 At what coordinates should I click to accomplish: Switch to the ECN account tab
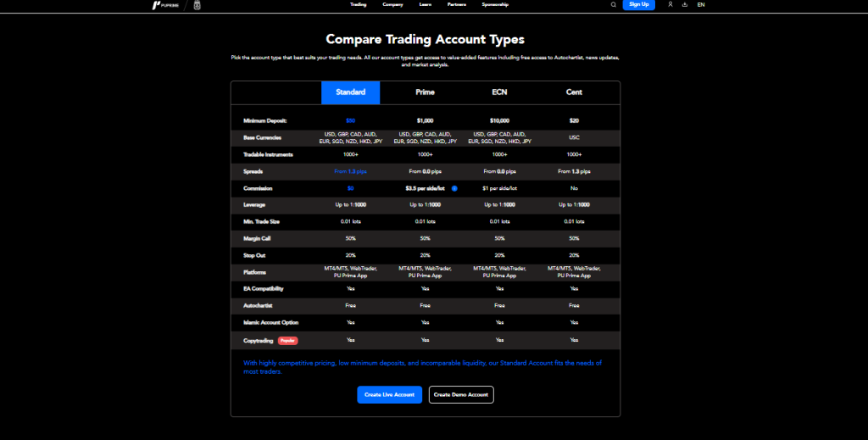(x=499, y=92)
